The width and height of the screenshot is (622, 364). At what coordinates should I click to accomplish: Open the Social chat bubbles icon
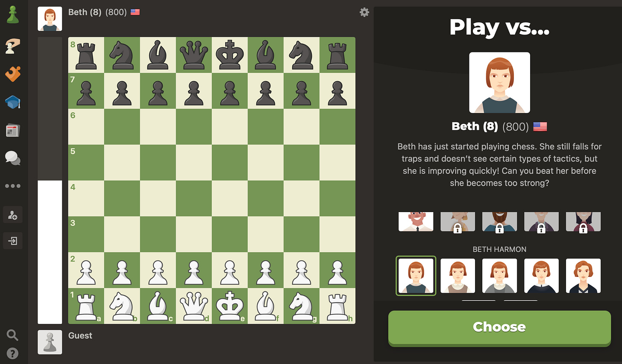tap(13, 158)
